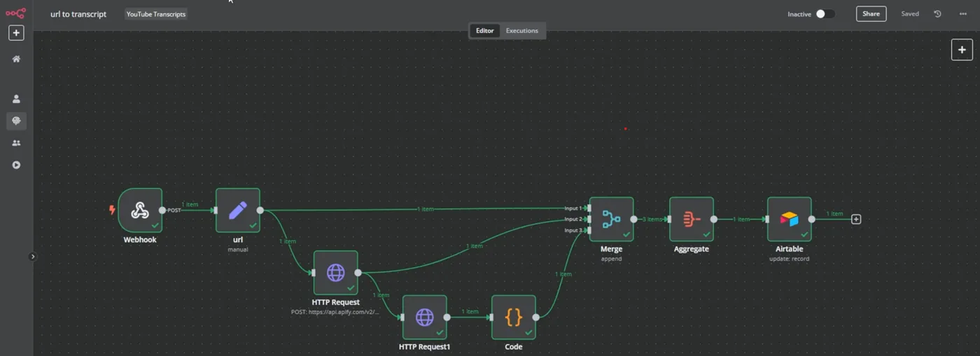Viewport: 980px width, 356px height.
Task: Click the workflow name url to transcript
Action: pos(78,14)
